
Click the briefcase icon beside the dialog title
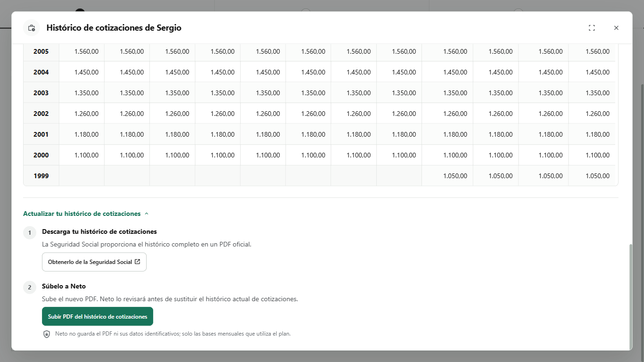click(32, 28)
